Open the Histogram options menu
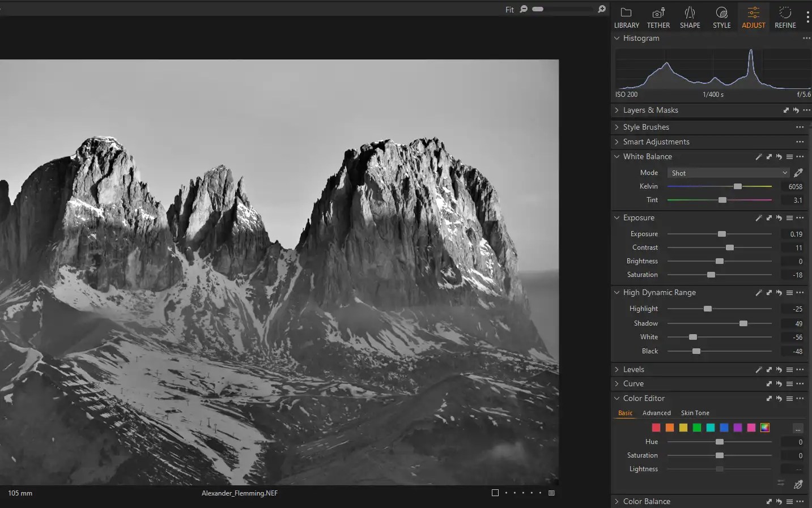Image resolution: width=812 pixels, height=508 pixels. coord(806,39)
